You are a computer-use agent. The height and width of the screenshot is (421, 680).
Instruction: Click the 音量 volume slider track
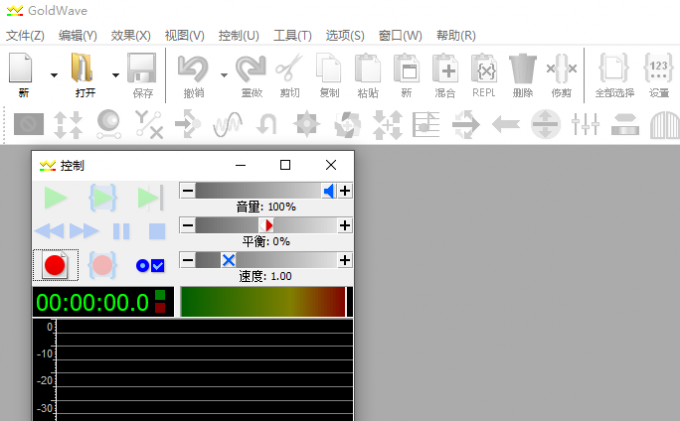coord(266,191)
